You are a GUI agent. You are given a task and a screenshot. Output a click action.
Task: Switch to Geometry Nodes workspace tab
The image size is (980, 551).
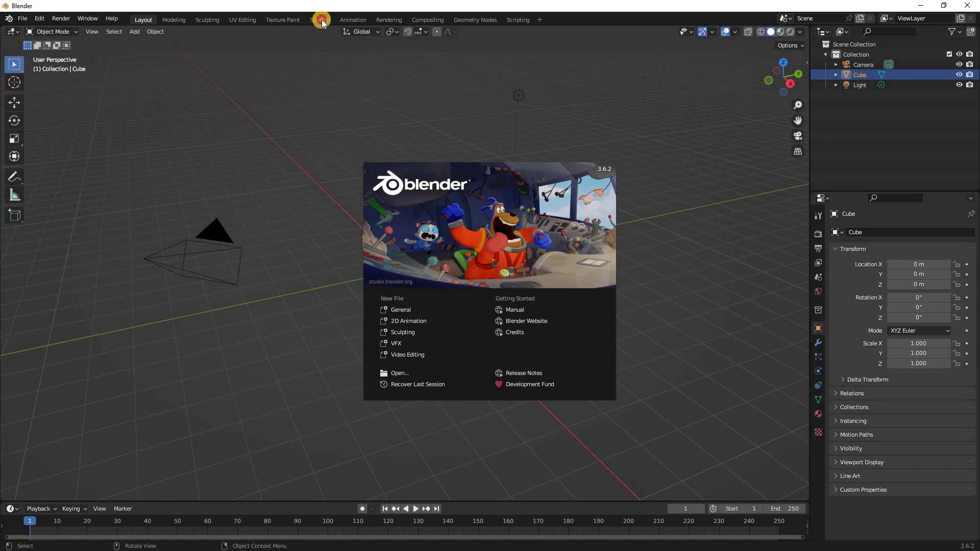(475, 20)
